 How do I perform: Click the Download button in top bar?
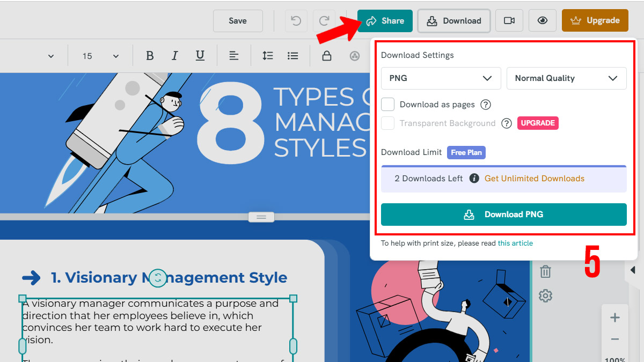coord(454,21)
